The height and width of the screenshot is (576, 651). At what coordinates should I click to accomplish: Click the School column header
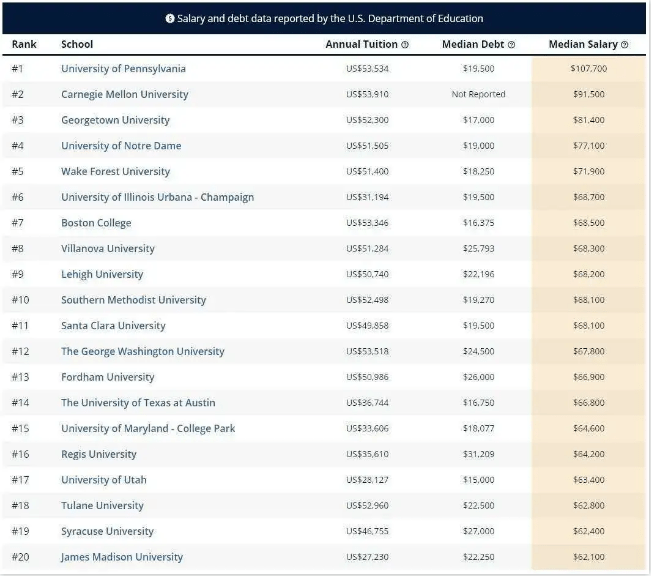77,44
